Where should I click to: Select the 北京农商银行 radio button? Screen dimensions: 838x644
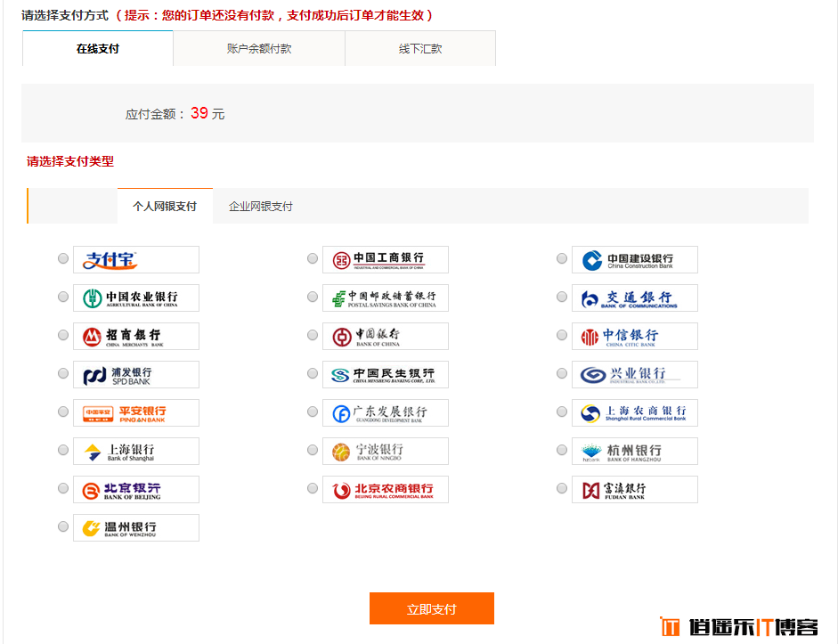313,488
